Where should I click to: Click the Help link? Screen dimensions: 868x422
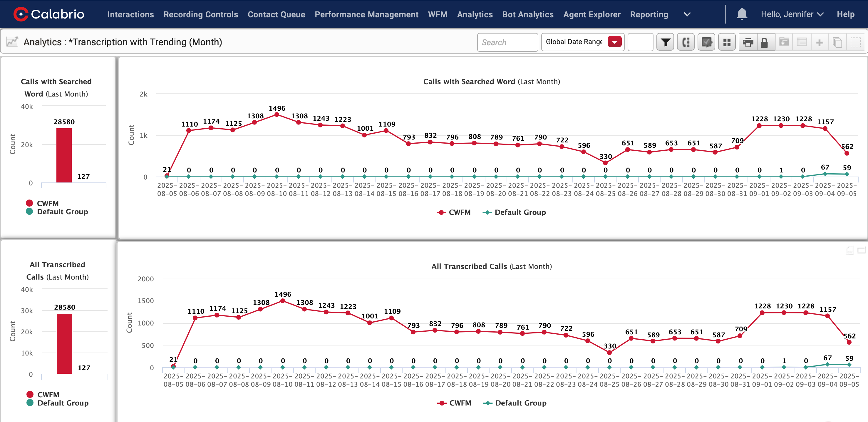tap(845, 14)
